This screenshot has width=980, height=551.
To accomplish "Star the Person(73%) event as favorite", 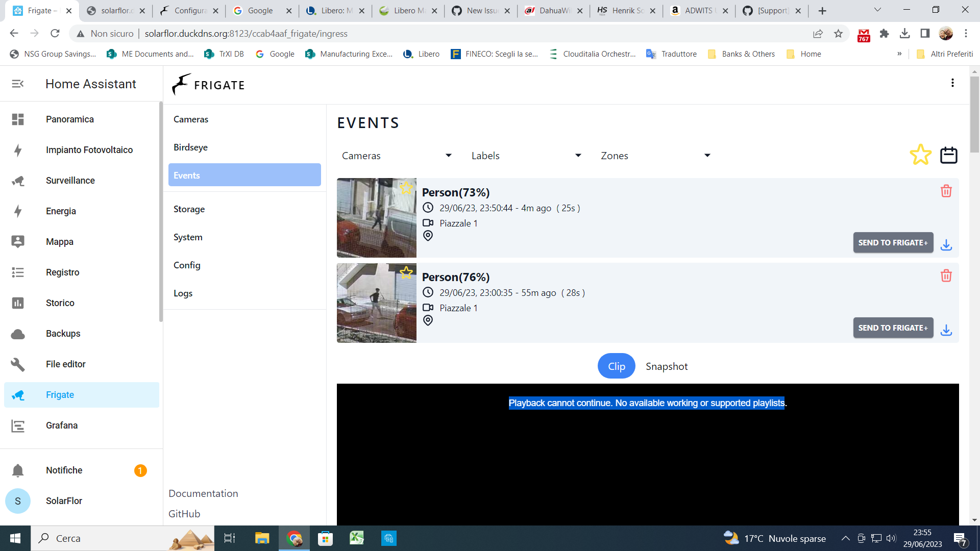I will pos(406,188).
